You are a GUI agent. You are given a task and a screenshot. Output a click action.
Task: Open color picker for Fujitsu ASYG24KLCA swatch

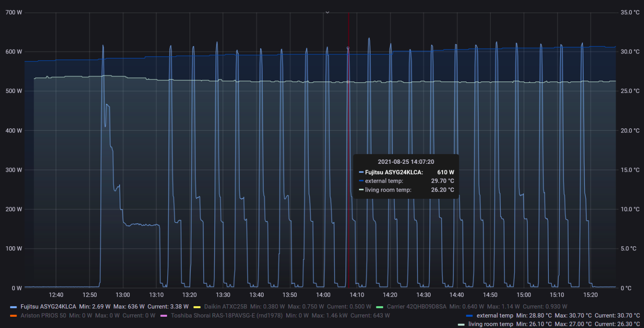[x=14, y=307]
